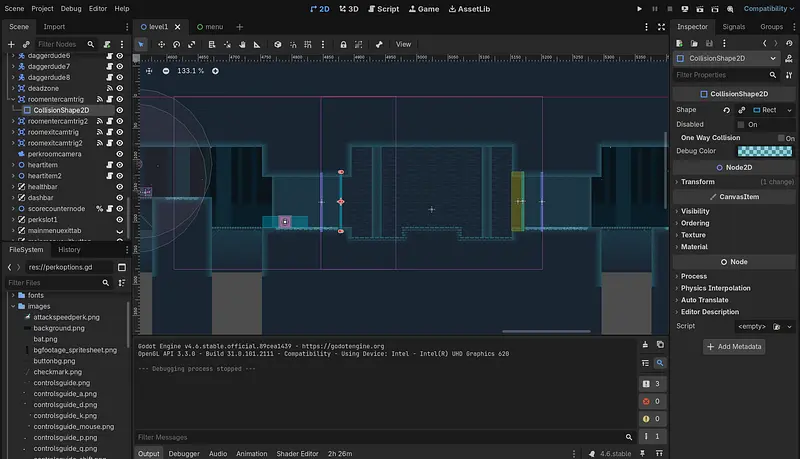Switch to the Signals tab
The image size is (800, 459).
coord(734,27)
